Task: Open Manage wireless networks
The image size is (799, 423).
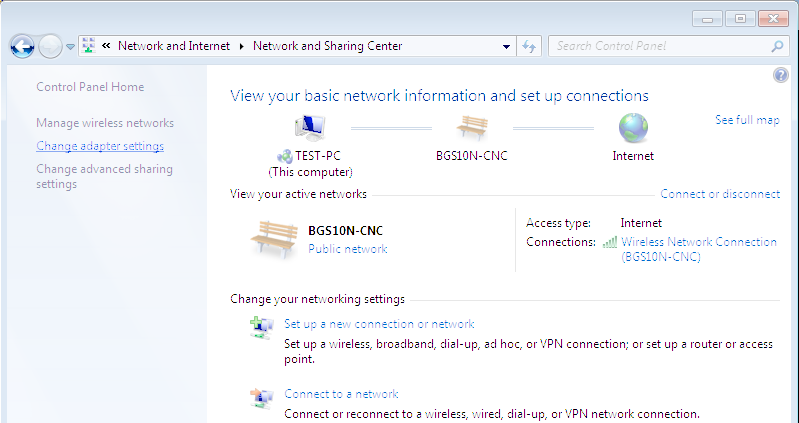Action: 105,123
